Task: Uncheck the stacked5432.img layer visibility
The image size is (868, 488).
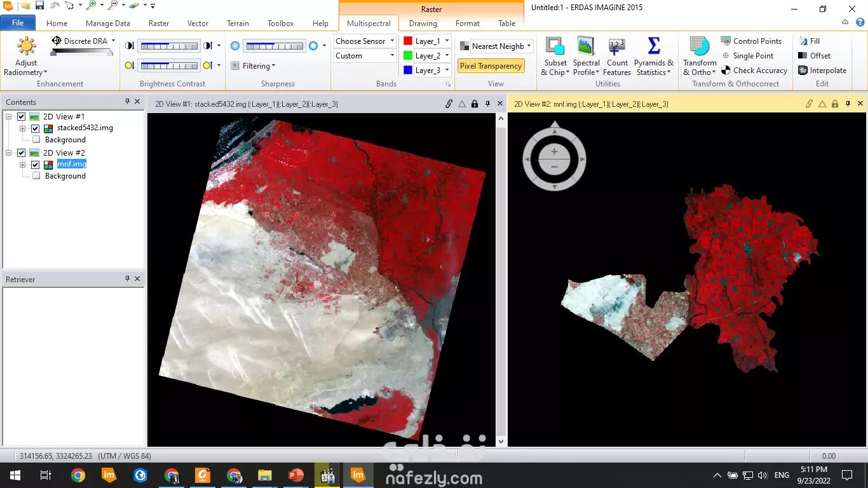Action: (35, 128)
